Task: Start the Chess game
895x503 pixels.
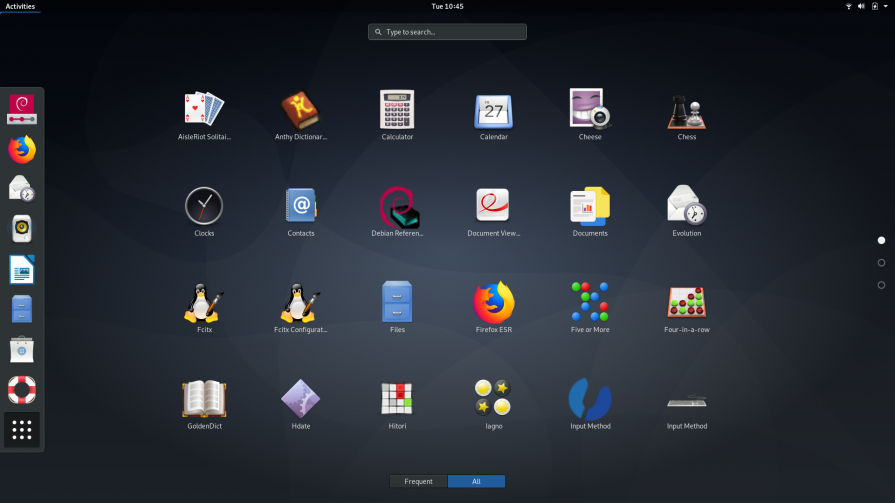Action: click(x=687, y=114)
